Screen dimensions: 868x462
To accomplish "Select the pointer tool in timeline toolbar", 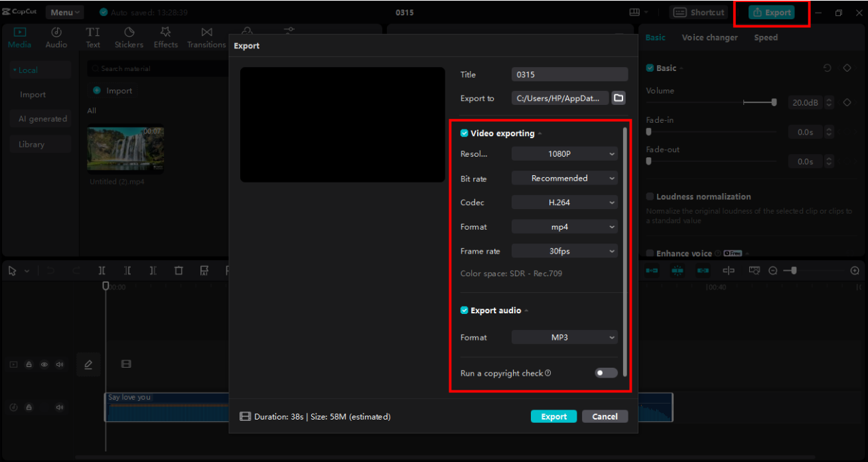I will point(13,271).
